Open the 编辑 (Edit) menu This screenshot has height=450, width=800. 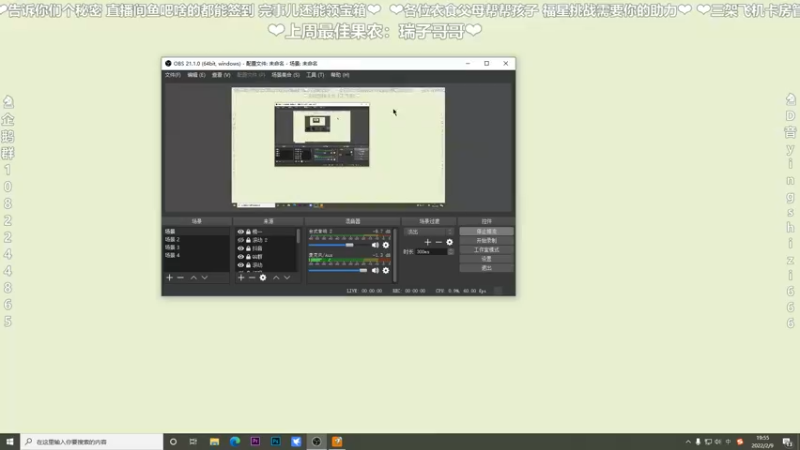click(x=196, y=75)
